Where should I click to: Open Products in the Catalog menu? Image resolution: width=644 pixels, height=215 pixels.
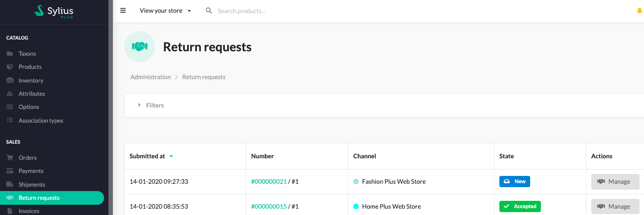[30, 67]
